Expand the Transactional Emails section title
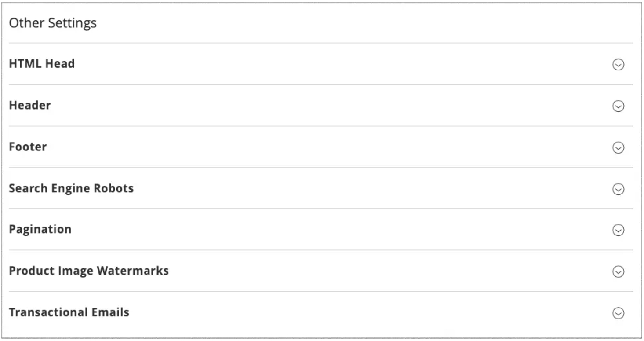The image size is (644, 341). coord(69,312)
